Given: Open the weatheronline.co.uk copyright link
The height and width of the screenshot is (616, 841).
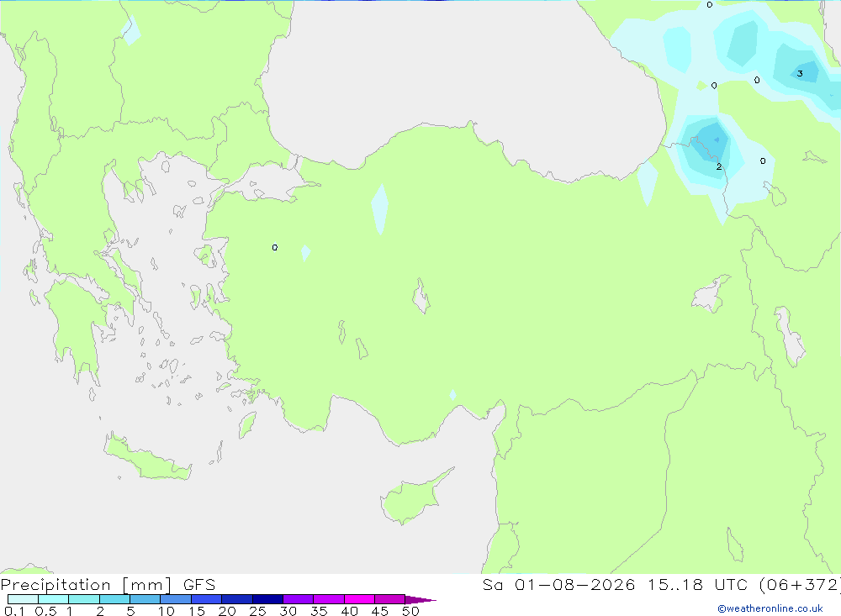Looking at the screenshot, I should pyautogui.click(x=770, y=608).
